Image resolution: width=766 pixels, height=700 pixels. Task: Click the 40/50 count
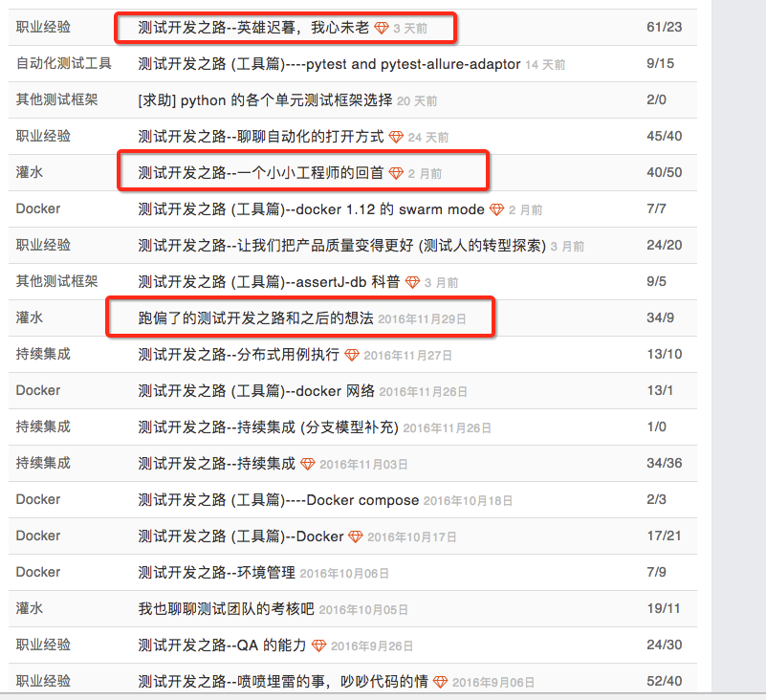pos(665,172)
